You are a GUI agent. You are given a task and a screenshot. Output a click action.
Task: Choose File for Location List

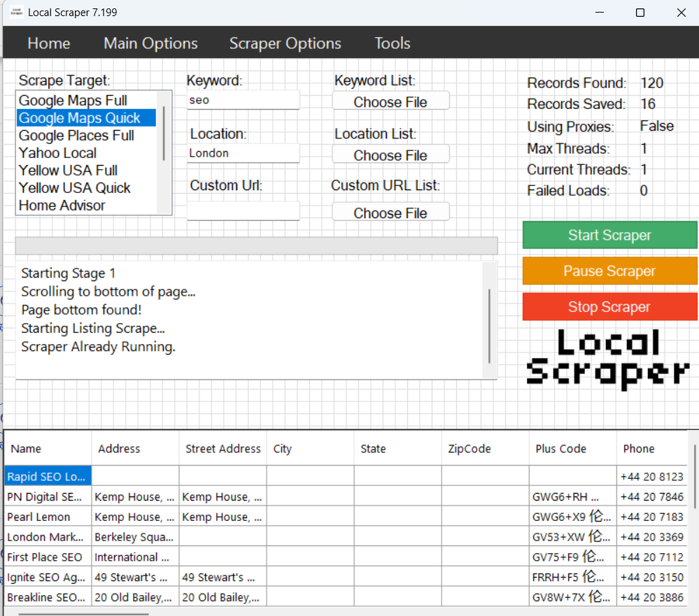pos(390,155)
